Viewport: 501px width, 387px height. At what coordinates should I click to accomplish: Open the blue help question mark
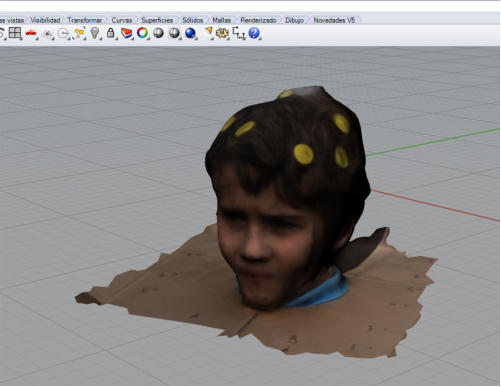(254, 33)
